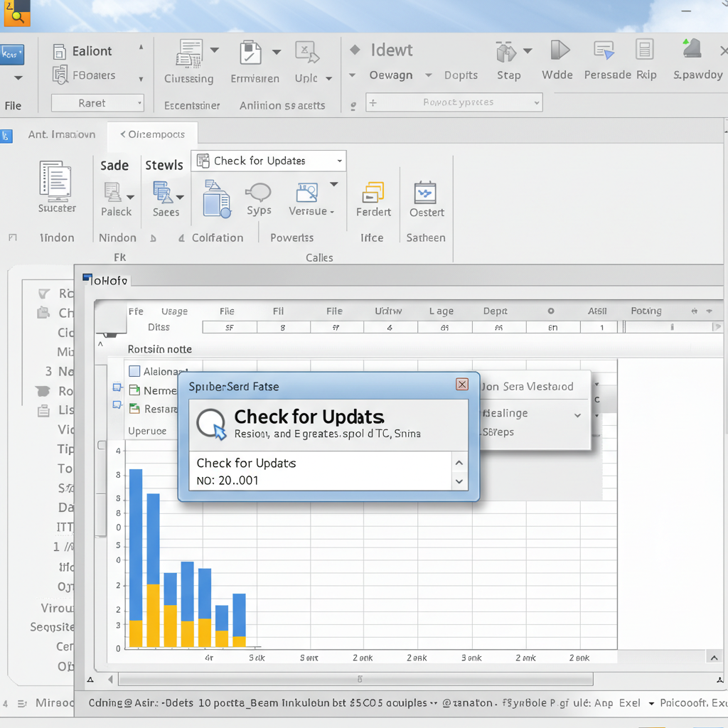The height and width of the screenshot is (728, 728).
Task: Click the Depπ column header
Action: coord(495,311)
